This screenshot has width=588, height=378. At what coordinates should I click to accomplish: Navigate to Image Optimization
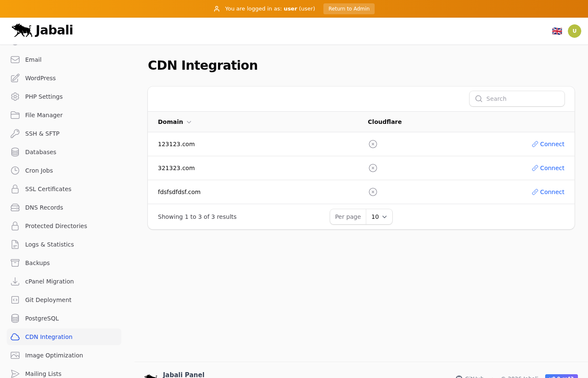(54, 355)
